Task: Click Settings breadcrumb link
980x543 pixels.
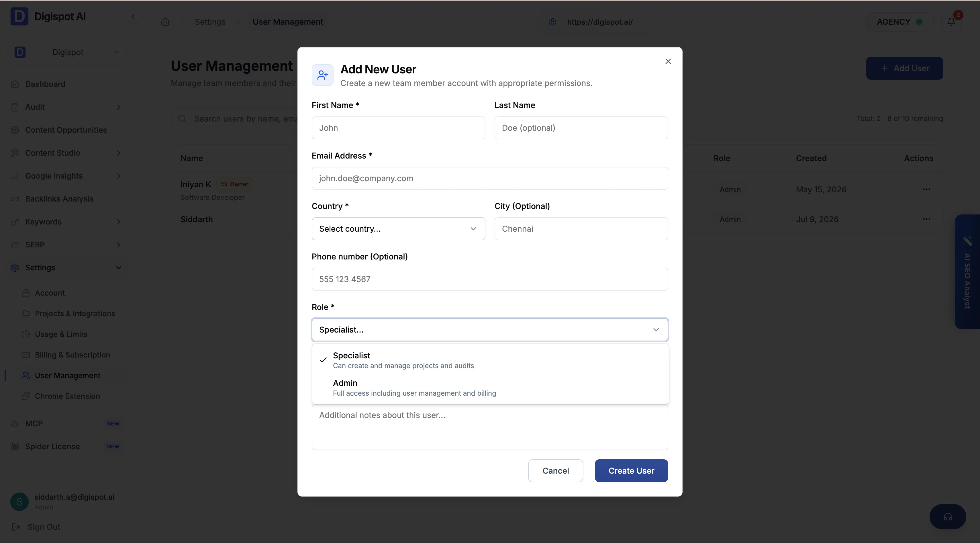Action: 210,22
